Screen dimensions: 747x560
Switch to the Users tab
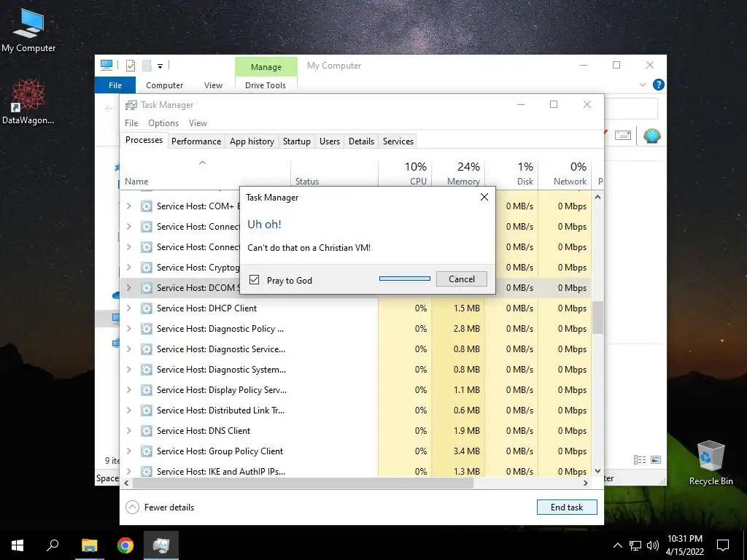(330, 141)
